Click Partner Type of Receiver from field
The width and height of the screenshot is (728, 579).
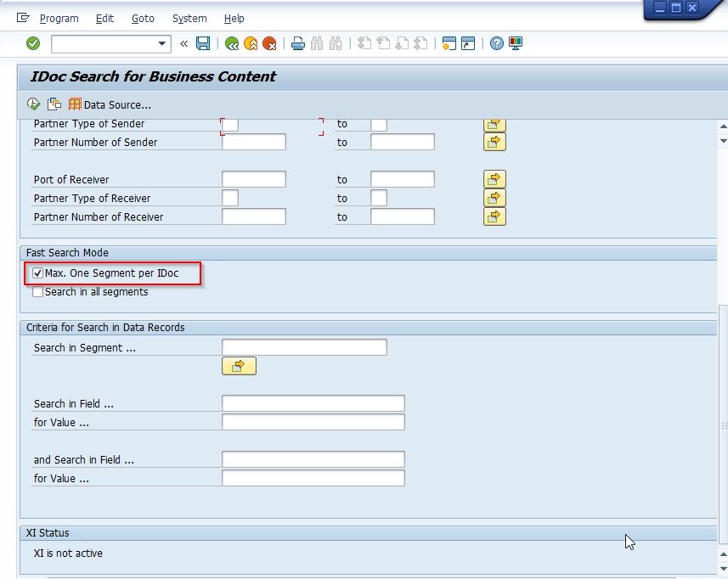pos(230,198)
